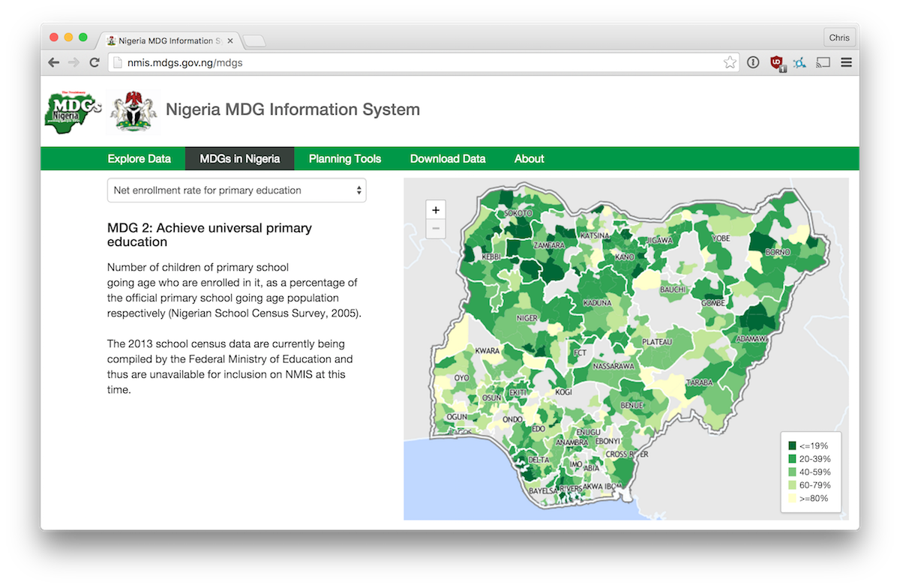The width and height of the screenshot is (900, 588).
Task: Click the NIGER state label
Action: click(527, 318)
